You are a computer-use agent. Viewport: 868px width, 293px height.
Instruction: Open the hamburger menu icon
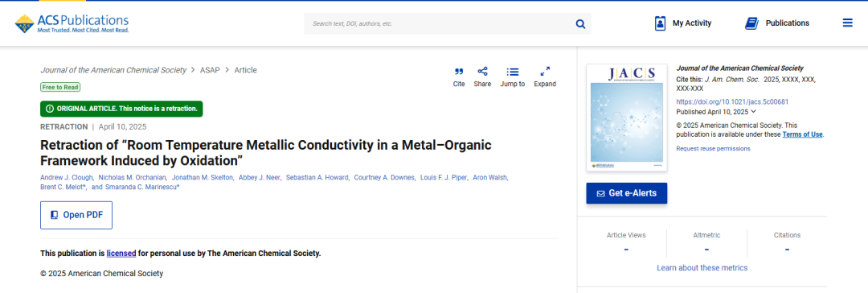click(848, 23)
